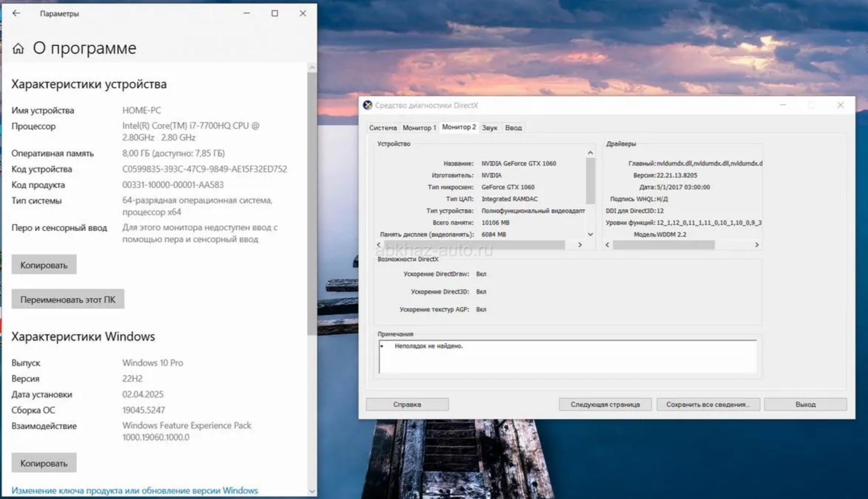Close the DirectX diagnostic window
Screen dimensions: 868x499
tap(840, 105)
